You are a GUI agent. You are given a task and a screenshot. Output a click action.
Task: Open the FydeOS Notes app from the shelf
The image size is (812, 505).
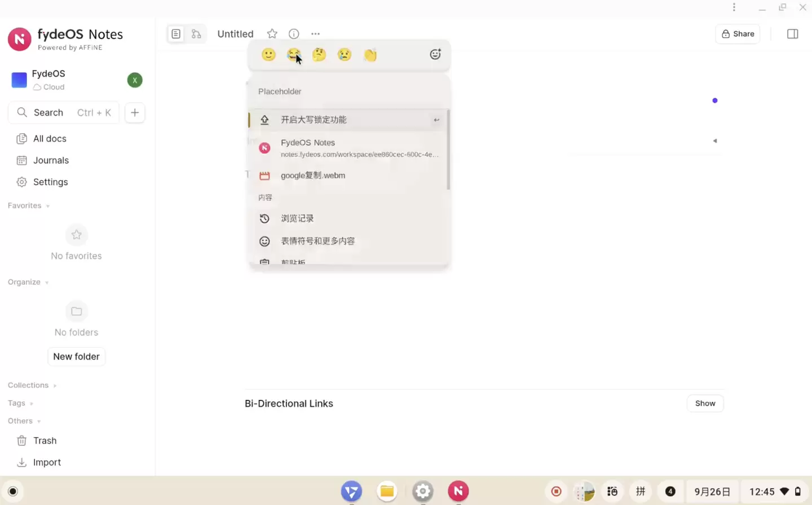coord(458,491)
